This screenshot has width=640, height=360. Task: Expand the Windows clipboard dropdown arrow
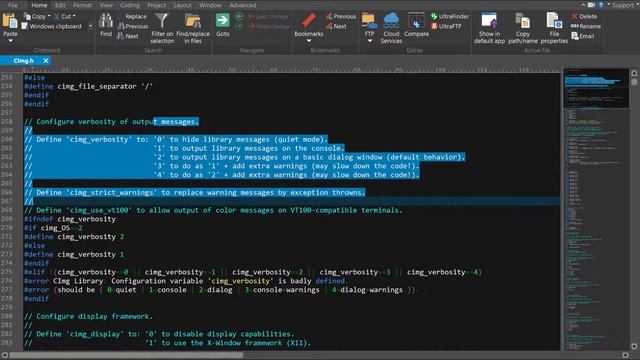[x=90, y=26]
